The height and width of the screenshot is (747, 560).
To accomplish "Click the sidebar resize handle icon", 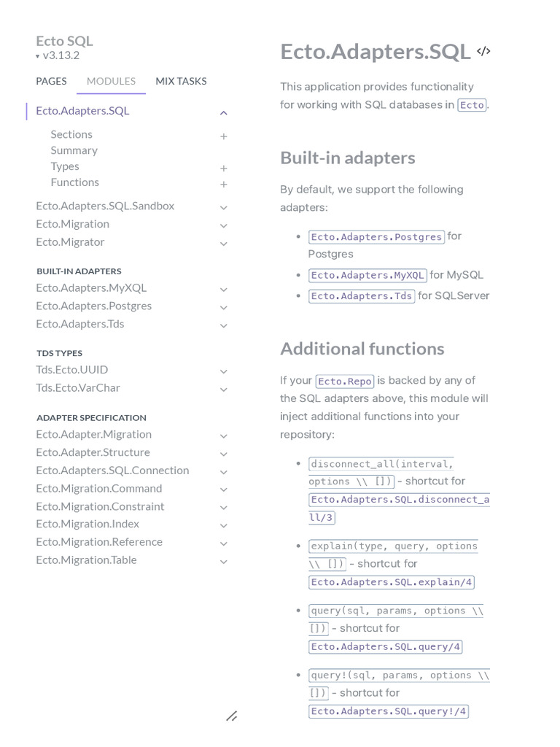I will (231, 716).
